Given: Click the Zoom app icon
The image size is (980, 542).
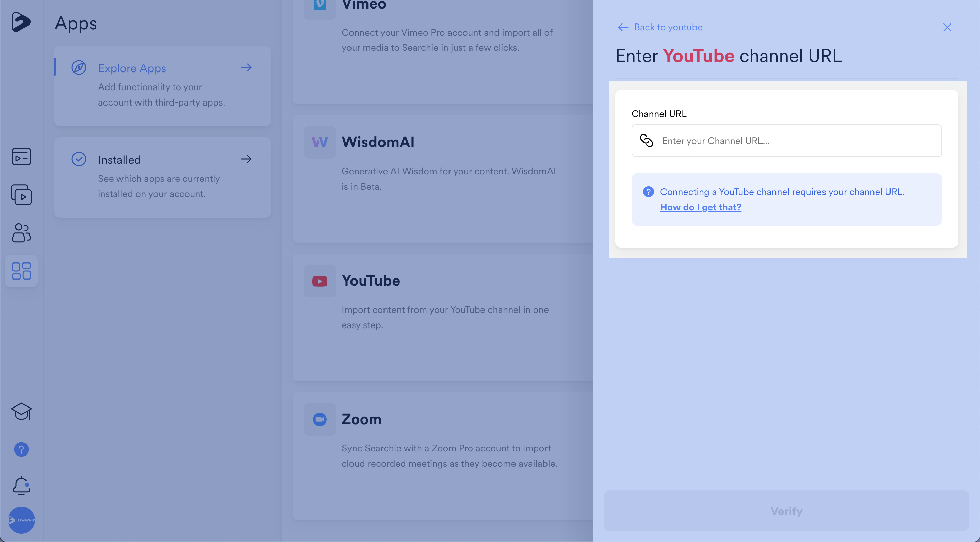Looking at the screenshot, I should pyautogui.click(x=320, y=419).
